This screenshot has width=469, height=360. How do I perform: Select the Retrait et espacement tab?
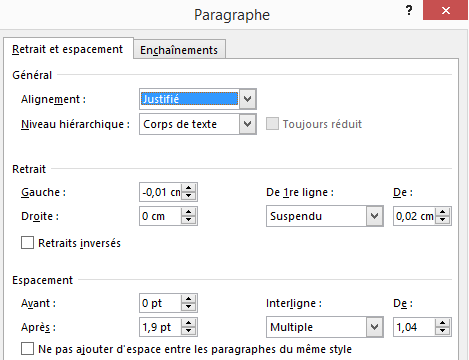click(x=68, y=49)
